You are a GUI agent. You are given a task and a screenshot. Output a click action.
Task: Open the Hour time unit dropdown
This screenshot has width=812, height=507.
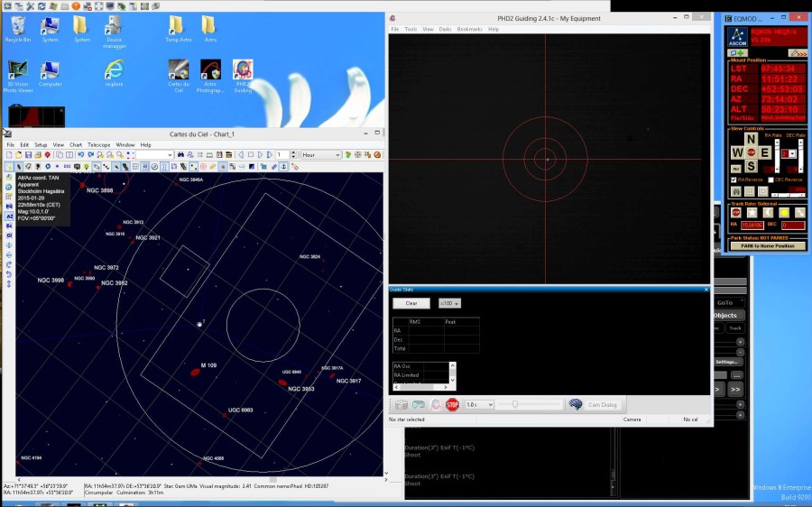321,154
